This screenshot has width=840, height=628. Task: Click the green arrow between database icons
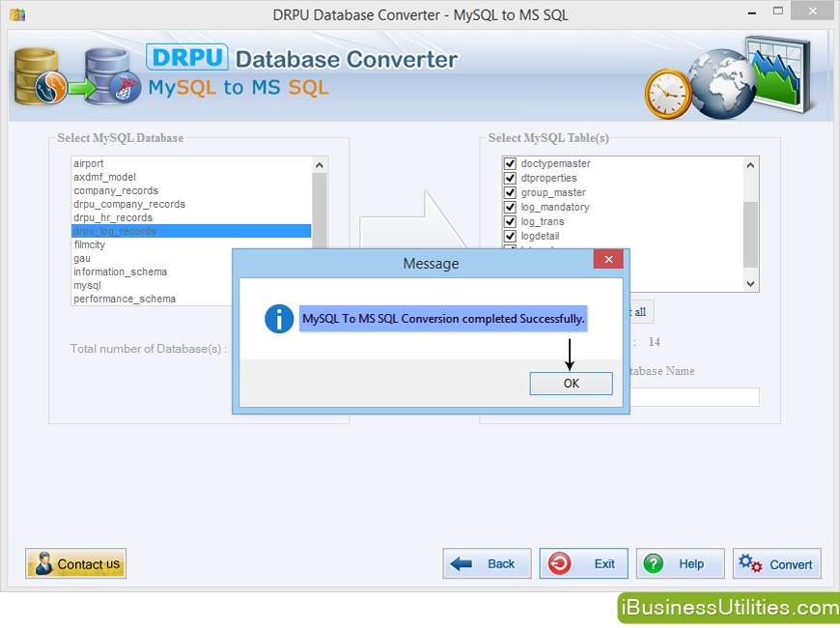(x=82, y=89)
